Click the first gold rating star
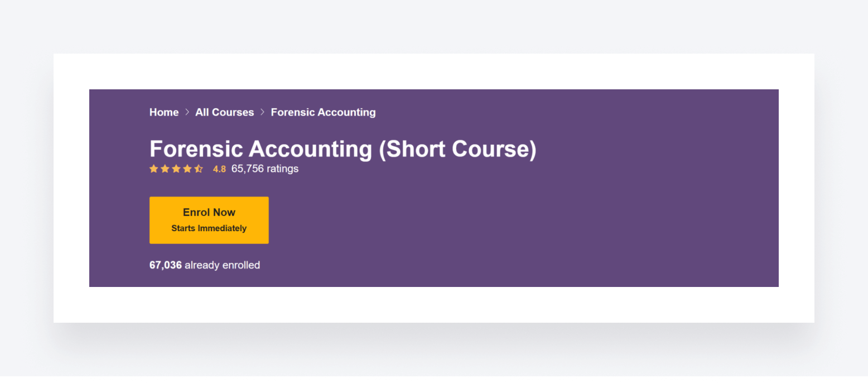The width and height of the screenshot is (868, 383). point(154,169)
